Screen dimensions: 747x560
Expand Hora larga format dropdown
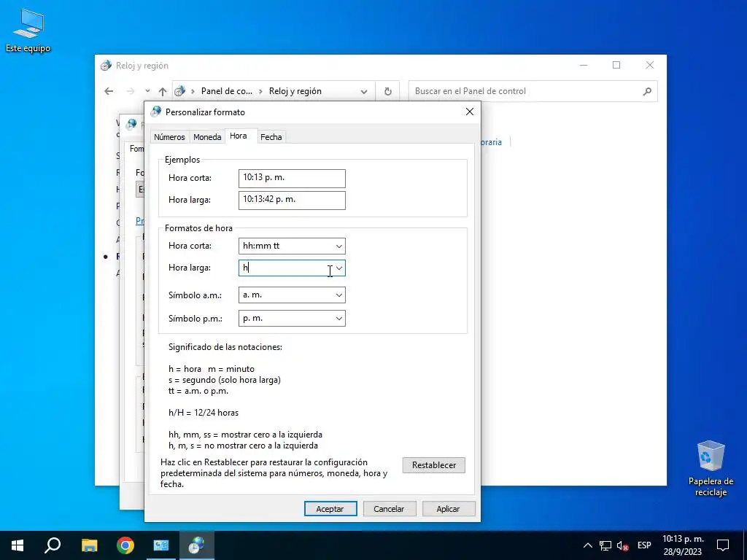point(338,268)
